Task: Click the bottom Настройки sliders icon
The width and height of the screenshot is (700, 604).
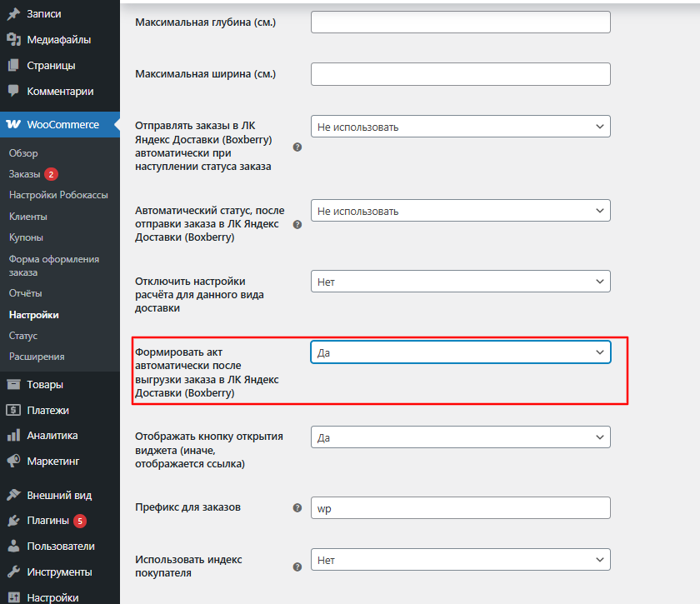Action: coord(13,597)
